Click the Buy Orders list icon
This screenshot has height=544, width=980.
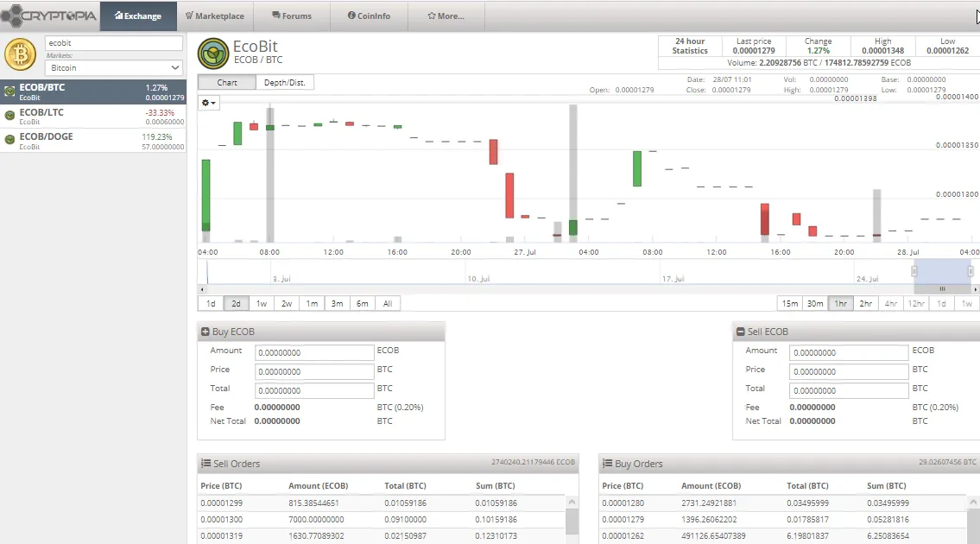point(607,464)
